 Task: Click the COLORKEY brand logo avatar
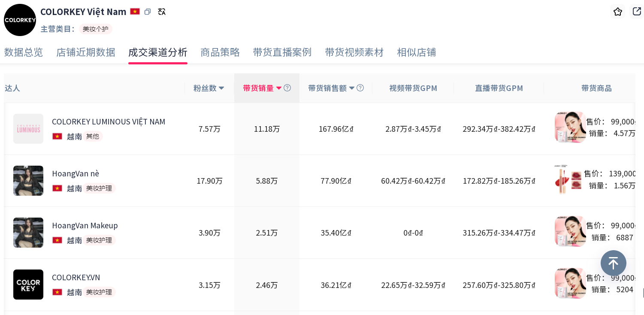pos(20,20)
